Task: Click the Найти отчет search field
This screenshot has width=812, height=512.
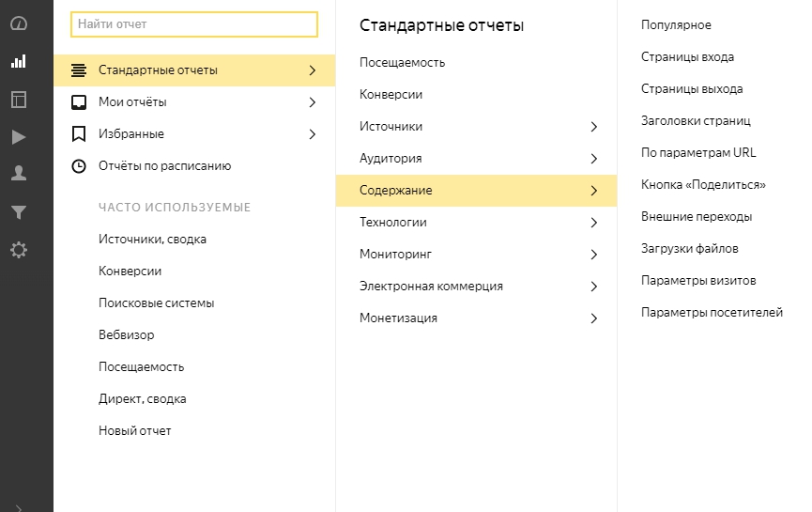Action: 194,24
